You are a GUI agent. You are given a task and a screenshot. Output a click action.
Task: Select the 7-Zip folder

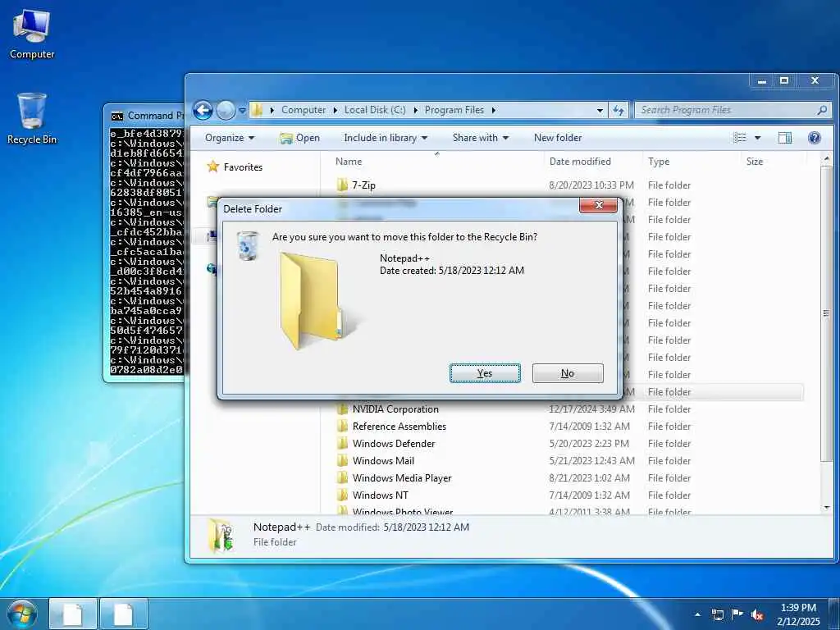click(363, 185)
